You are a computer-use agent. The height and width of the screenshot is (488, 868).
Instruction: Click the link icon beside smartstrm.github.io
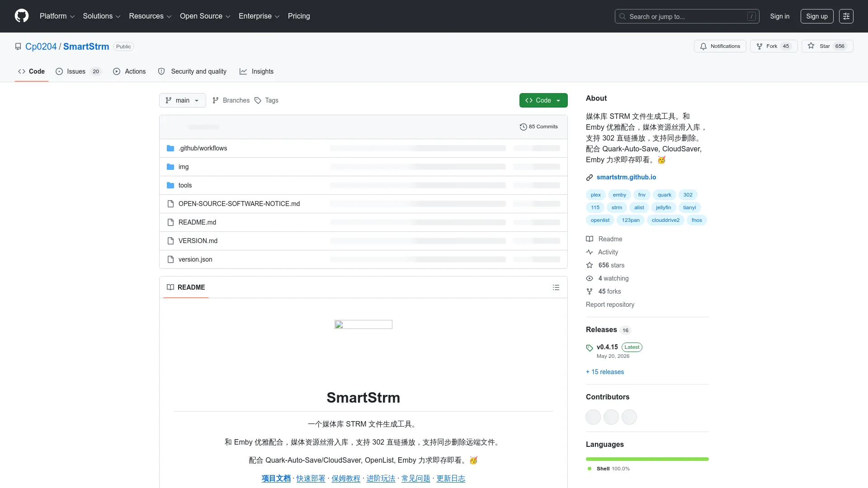(590, 178)
